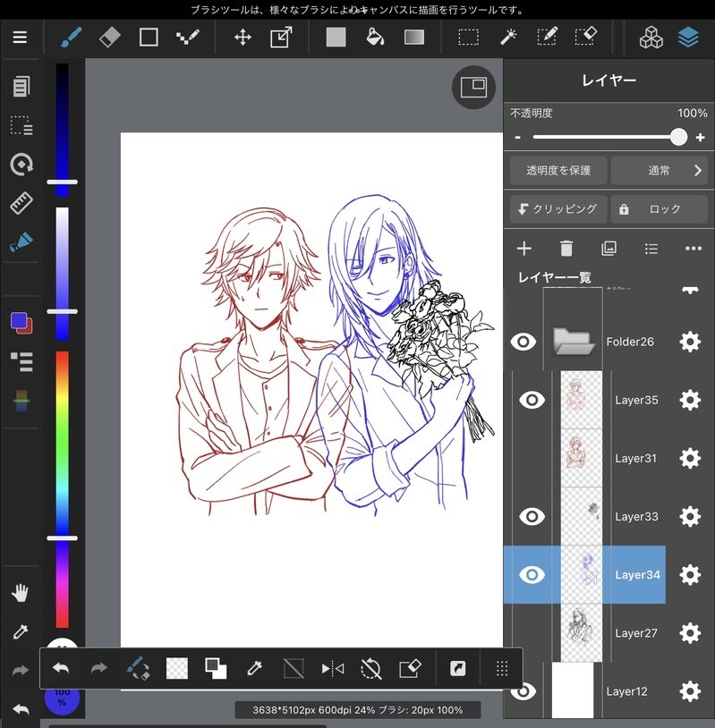Hide Layer35 with its eye icon
The width and height of the screenshot is (715, 728).
tap(532, 400)
